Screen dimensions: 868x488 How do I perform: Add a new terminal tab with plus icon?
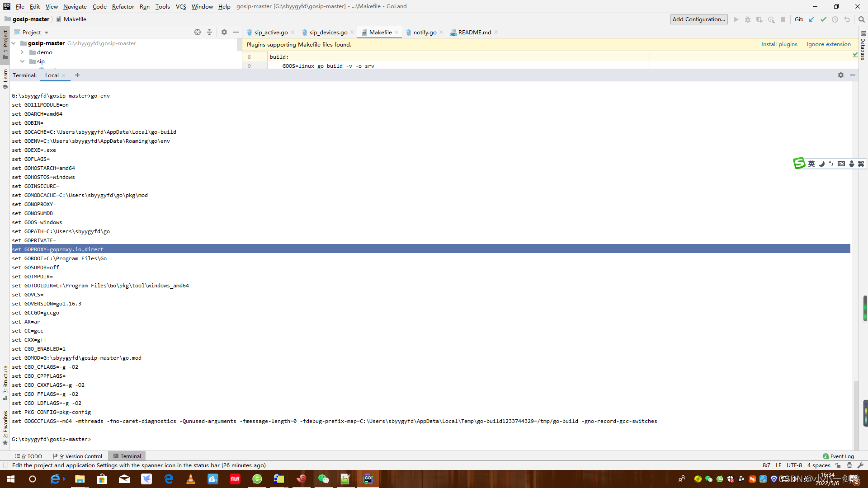click(x=77, y=75)
